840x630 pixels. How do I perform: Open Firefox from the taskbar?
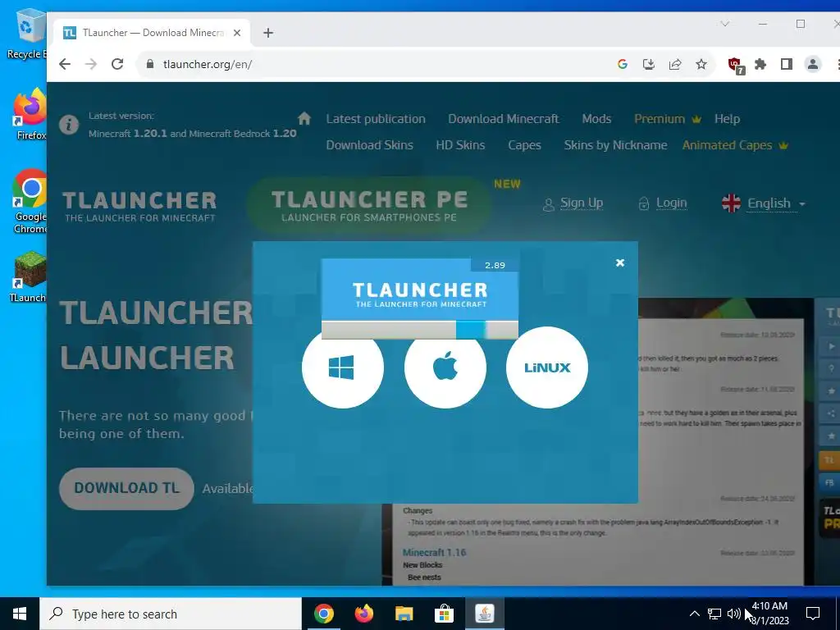click(364, 614)
